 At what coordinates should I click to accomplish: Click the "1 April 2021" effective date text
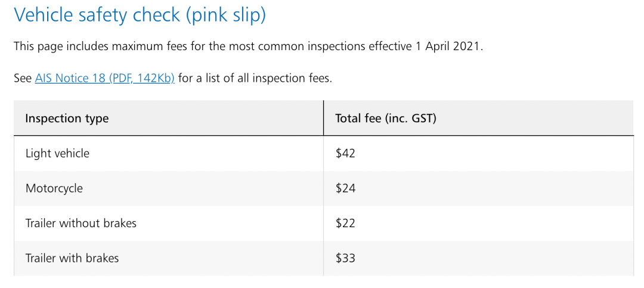(447, 47)
